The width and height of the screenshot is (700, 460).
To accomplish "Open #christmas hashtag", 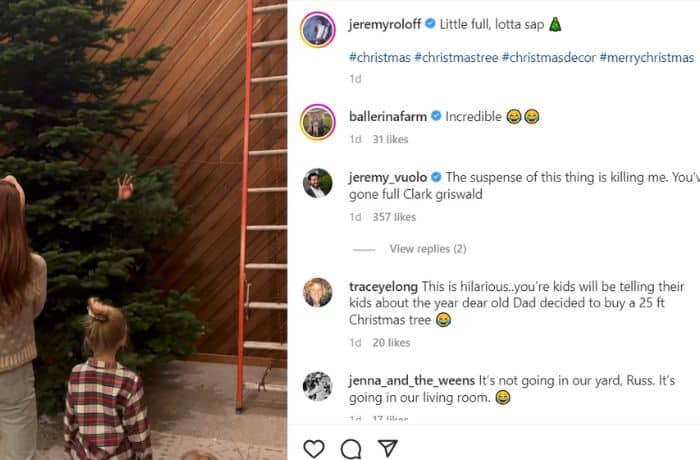I will [x=380, y=58].
